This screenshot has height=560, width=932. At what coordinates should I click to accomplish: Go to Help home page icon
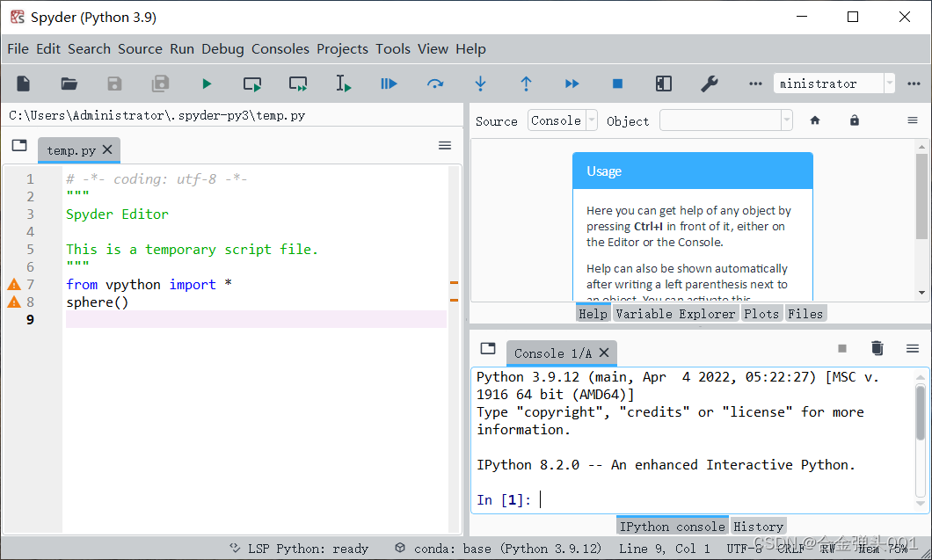(x=815, y=120)
